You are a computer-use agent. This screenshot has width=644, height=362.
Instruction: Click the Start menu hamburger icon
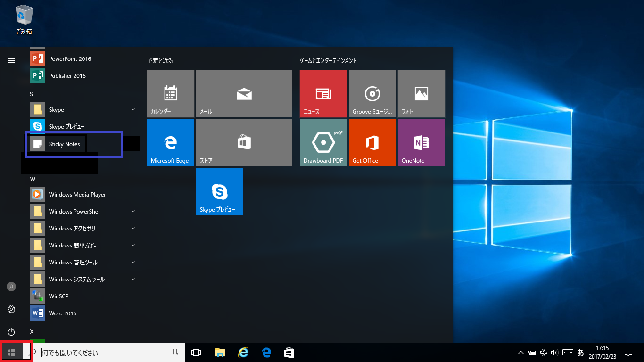coord(11,60)
